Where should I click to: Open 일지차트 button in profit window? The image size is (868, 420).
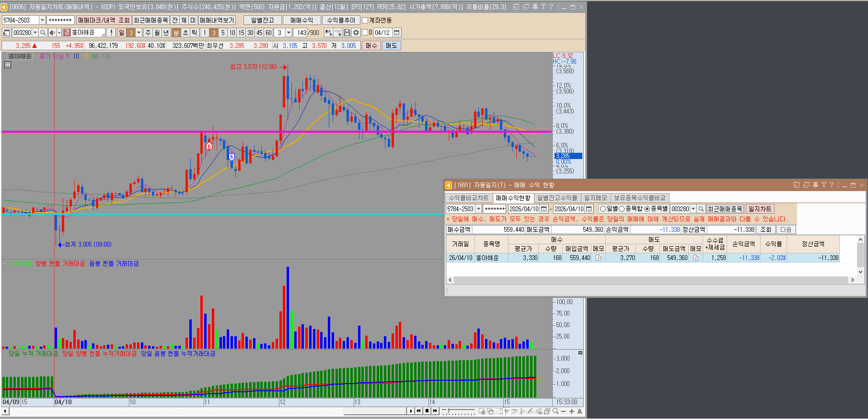point(760,209)
